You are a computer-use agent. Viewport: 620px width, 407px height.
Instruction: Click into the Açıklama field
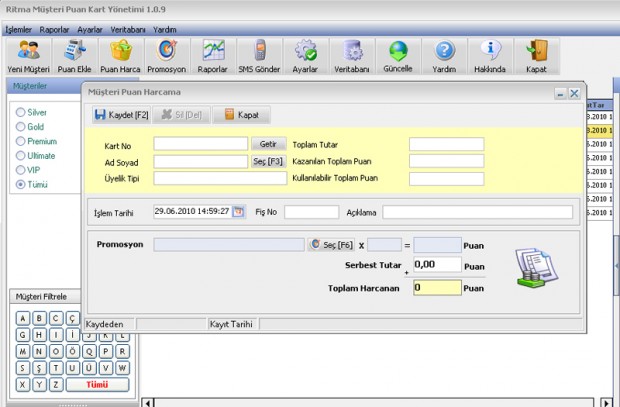click(478, 212)
